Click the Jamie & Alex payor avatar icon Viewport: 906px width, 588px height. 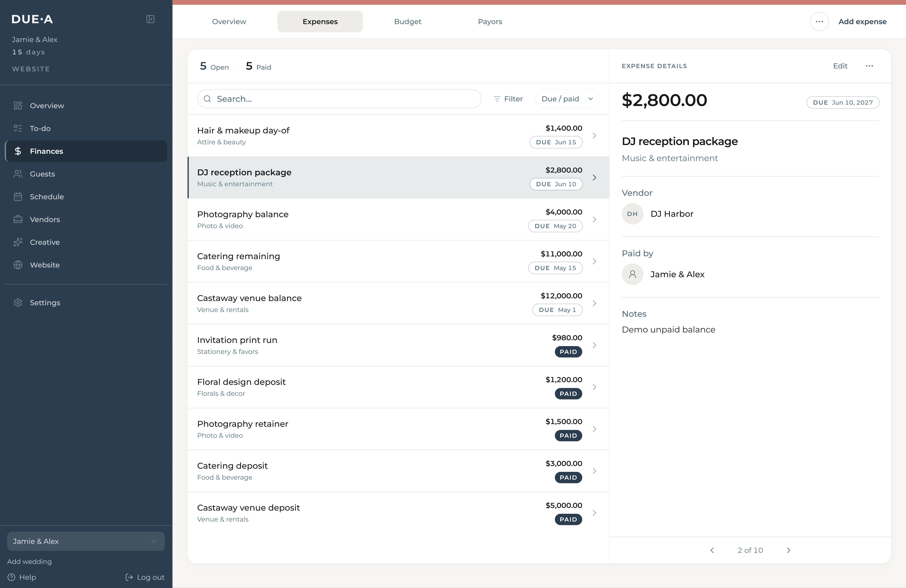(x=632, y=274)
